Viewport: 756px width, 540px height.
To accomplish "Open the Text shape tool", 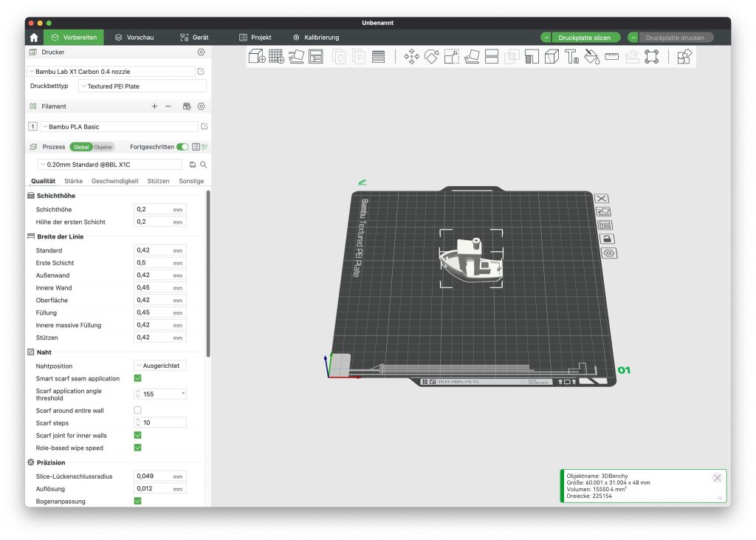I will click(x=572, y=57).
